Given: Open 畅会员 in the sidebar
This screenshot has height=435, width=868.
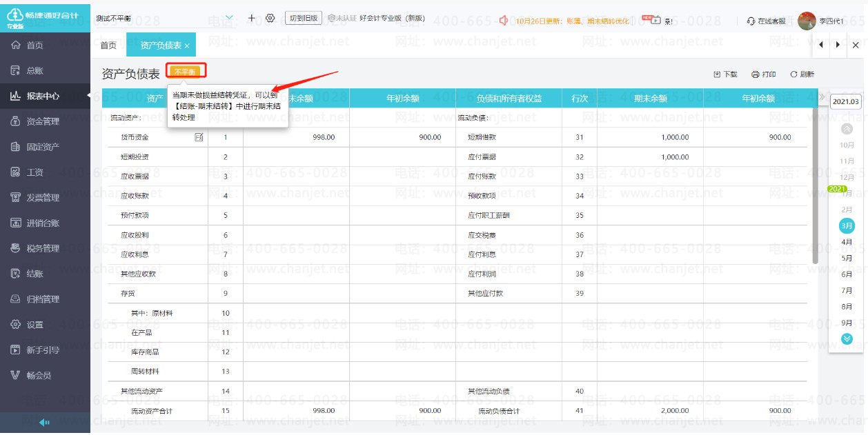Looking at the screenshot, I should [x=45, y=376].
